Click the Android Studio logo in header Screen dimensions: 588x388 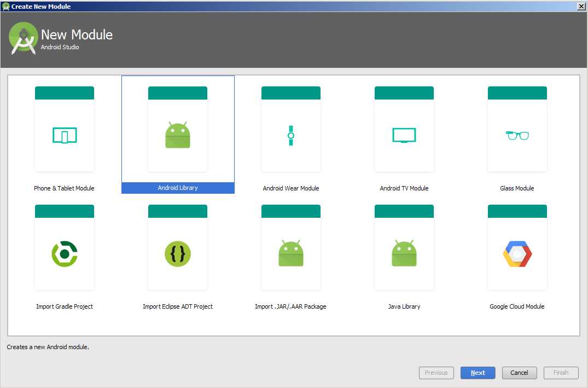coord(24,38)
